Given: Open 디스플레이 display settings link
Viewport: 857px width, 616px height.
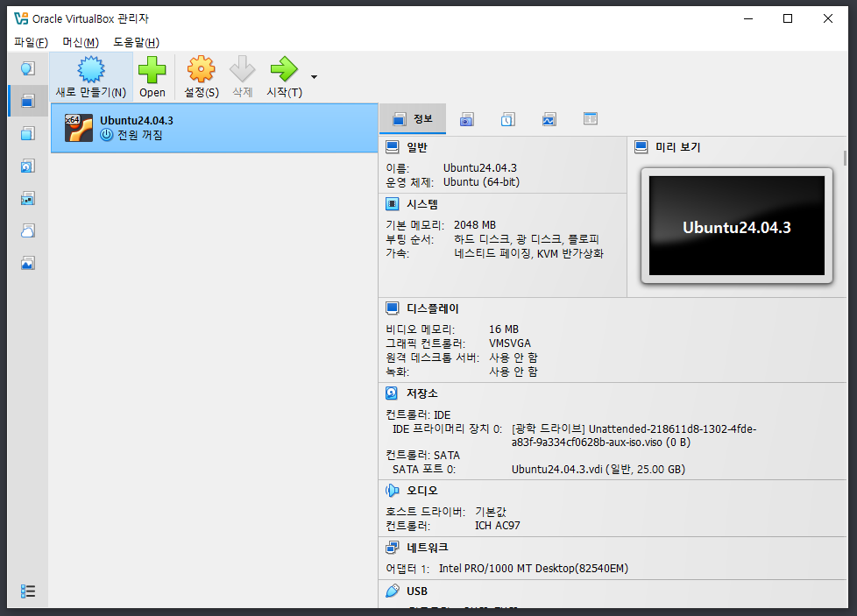Looking at the screenshot, I should pos(432,308).
